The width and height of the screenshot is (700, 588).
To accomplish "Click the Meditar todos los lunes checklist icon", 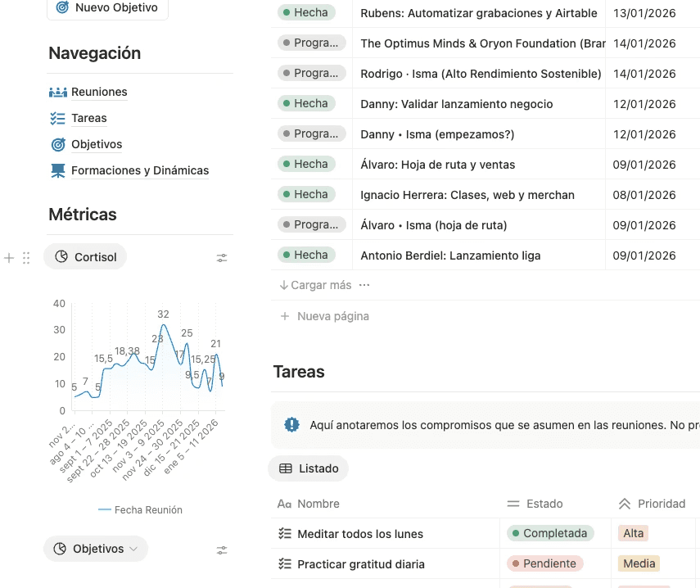I will coord(285,533).
